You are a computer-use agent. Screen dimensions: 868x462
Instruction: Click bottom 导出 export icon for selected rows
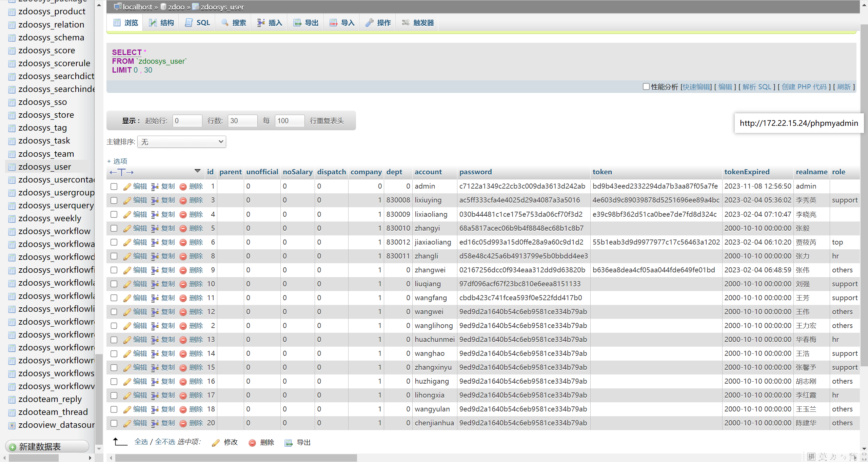click(289, 443)
